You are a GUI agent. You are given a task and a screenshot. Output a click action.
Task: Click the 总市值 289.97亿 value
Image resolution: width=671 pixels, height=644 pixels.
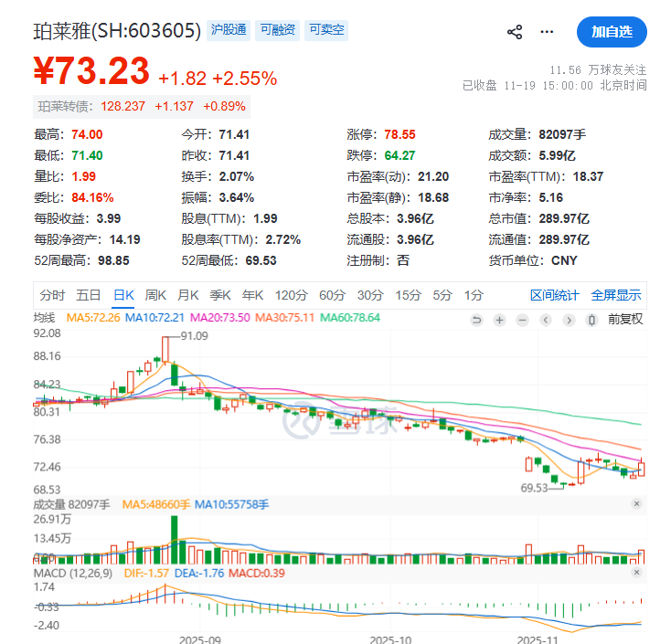coord(564,218)
